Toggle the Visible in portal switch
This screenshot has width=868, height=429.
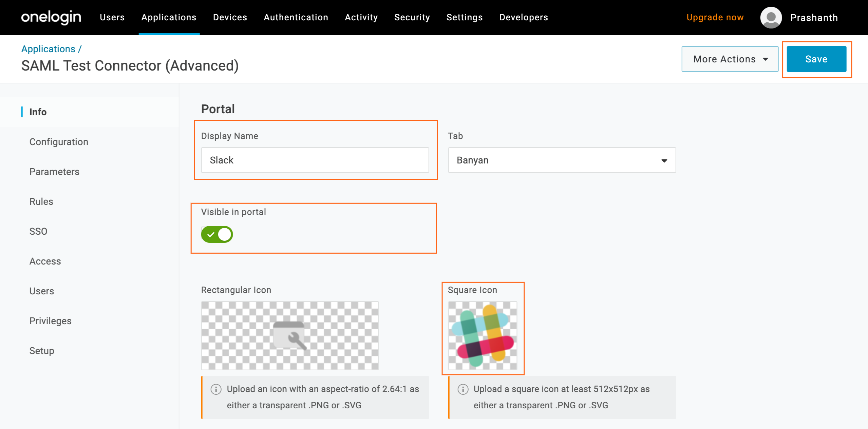pyautogui.click(x=217, y=234)
